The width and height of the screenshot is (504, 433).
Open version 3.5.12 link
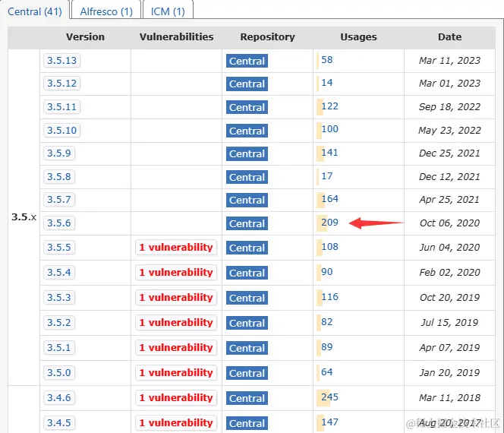point(61,84)
